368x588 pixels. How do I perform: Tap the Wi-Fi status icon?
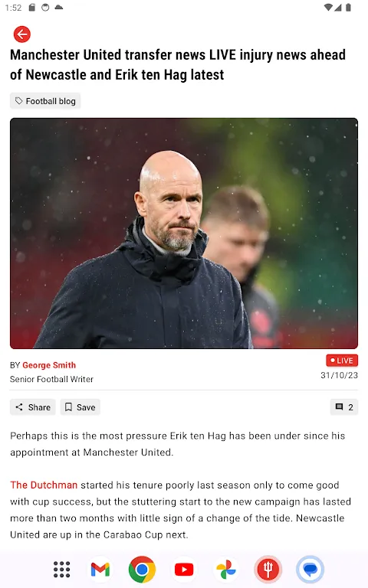tap(328, 8)
